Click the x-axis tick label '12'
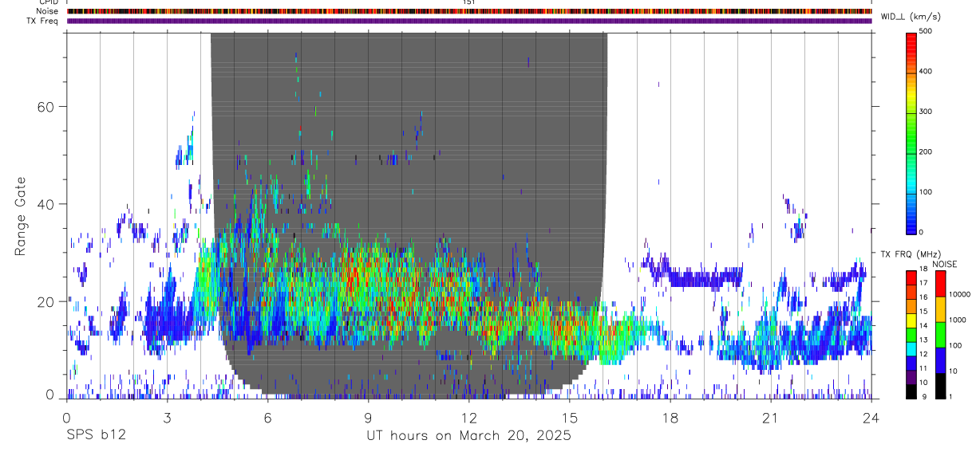This screenshot has width=980, height=452. pyautogui.click(x=468, y=418)
